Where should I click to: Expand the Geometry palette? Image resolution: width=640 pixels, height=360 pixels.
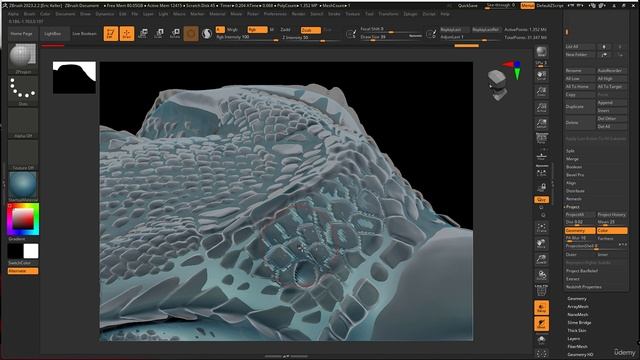point(577,299)
